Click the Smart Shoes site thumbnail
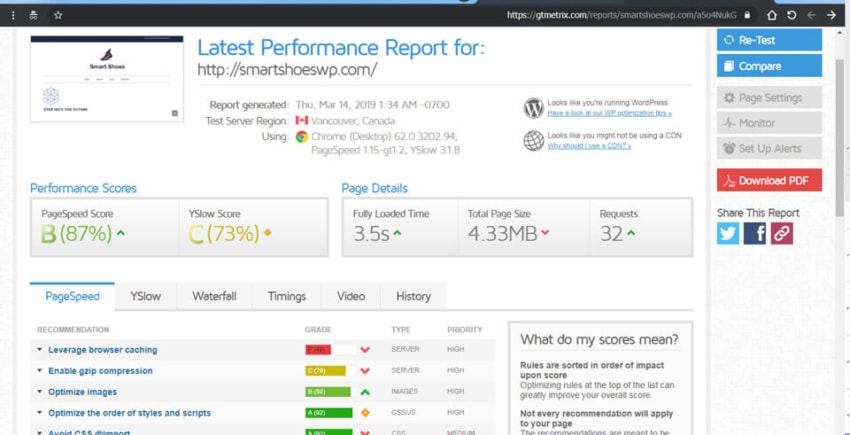850x435 pixels. [107, 79]
